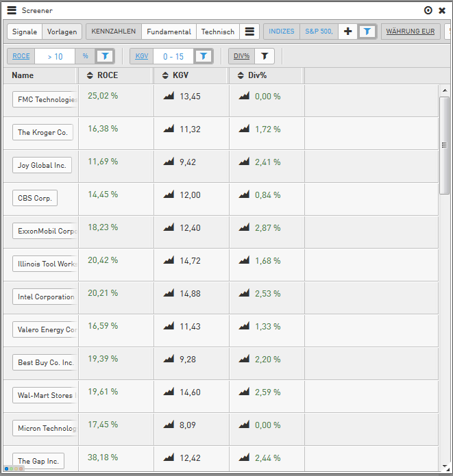Open Illinois Tool Works stock
Screen dimensions: 453x476
(45, 264)
